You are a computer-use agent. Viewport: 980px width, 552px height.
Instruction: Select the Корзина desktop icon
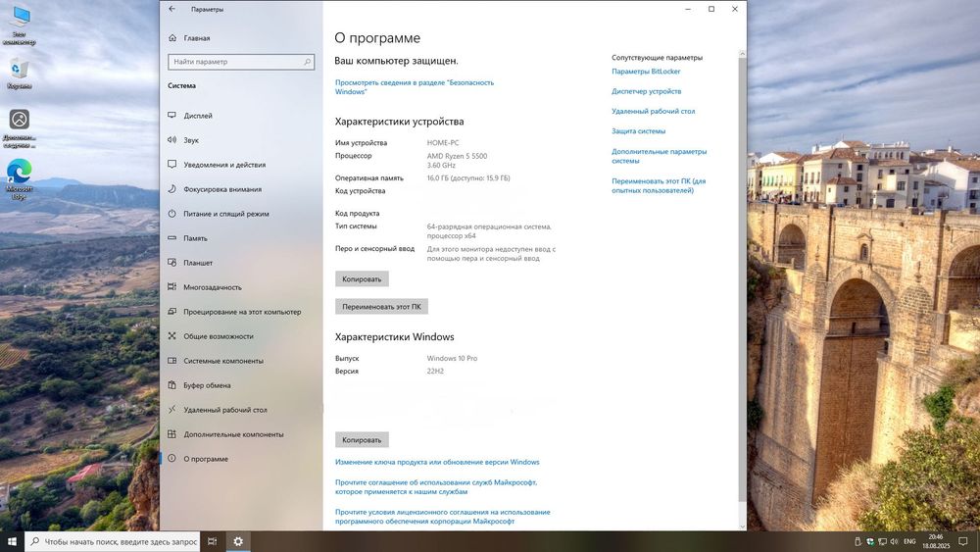point(20,74)
